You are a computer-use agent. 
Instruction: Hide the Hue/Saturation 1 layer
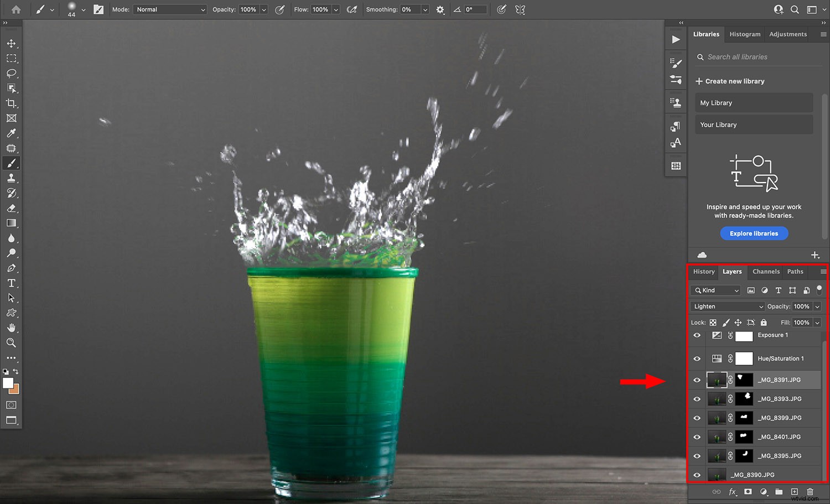click(x=697, y=358)
